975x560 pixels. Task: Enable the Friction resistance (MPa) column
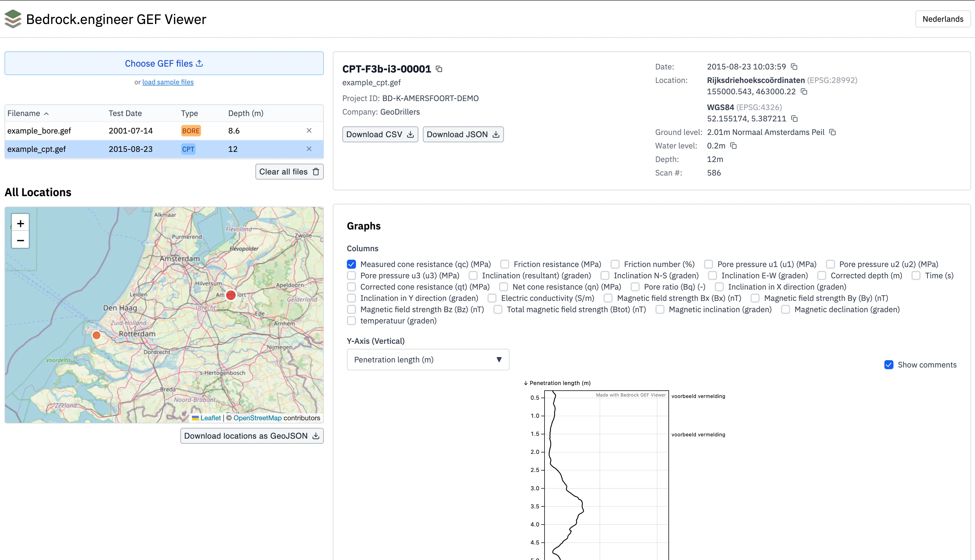point(504,264)
